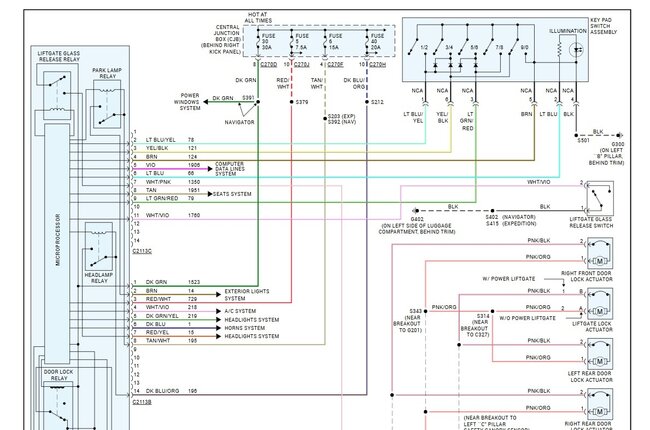Click the 'DOOR LOCK RELAY' label
Screen dimensions: 650x430
click(x=58, y=375)
